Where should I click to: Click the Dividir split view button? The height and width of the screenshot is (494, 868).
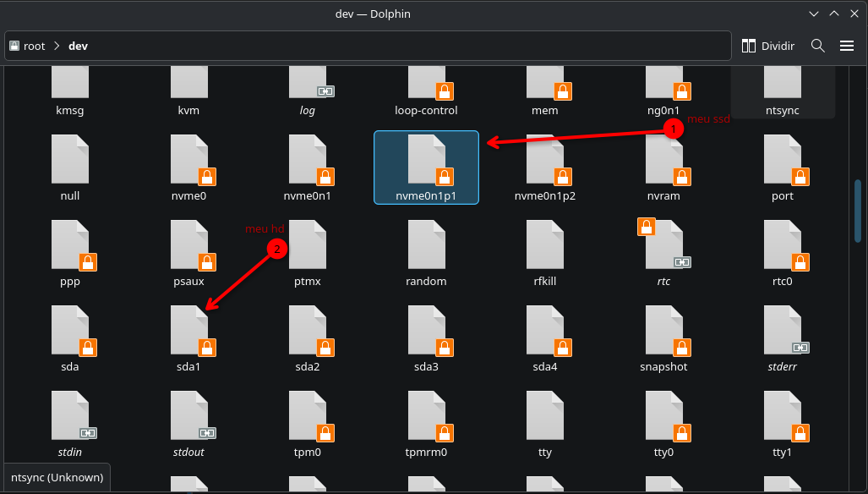(x=767, y=46)
